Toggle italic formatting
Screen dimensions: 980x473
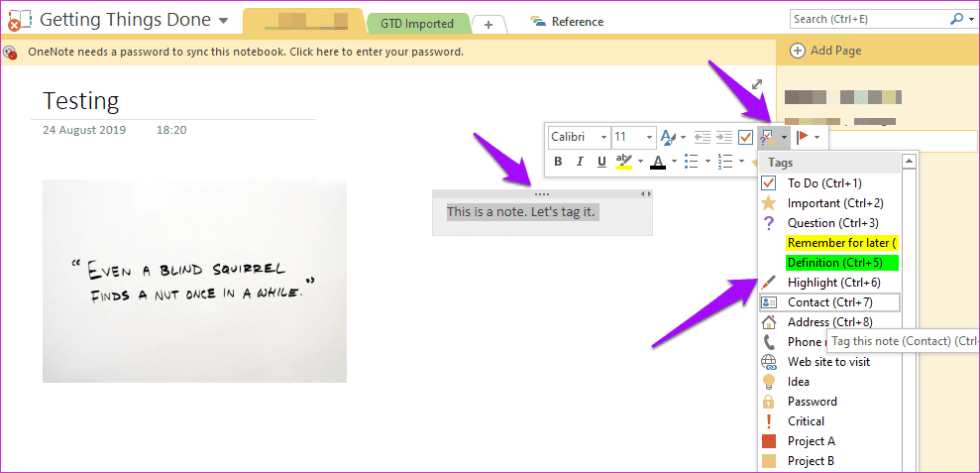tap(580, 162)
